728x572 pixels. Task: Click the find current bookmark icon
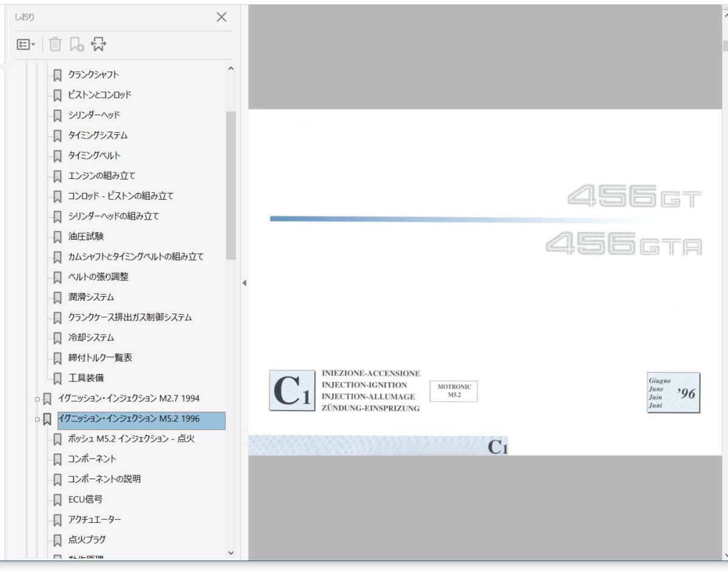(98, 44)
